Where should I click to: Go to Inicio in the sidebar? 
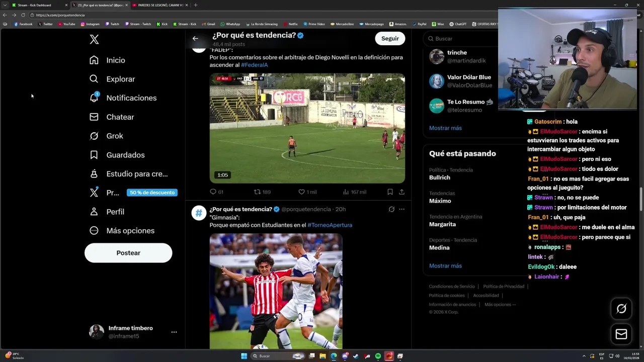click(107, 60)
